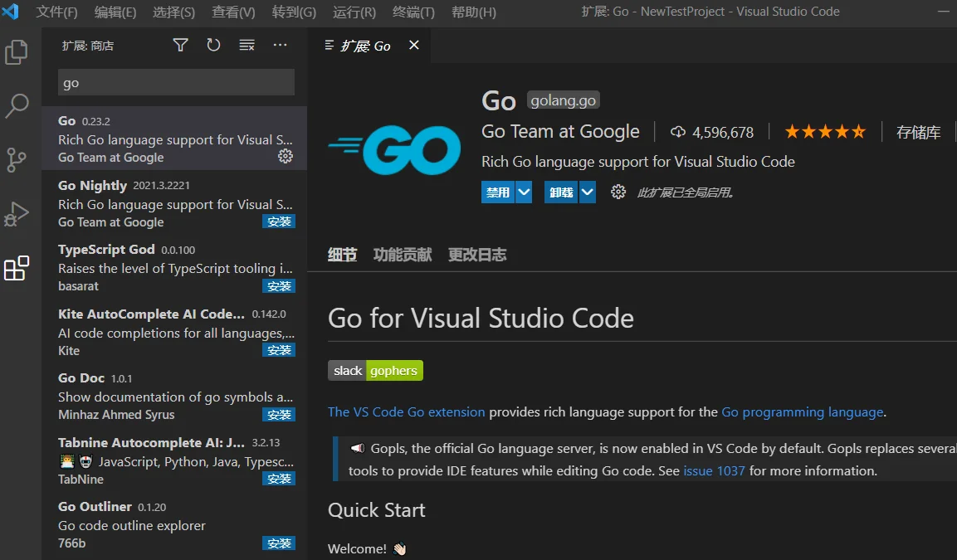Click the 此扩展已全局启用 status text
Viewport: 957px width, 560px height.
click(685, 192)
